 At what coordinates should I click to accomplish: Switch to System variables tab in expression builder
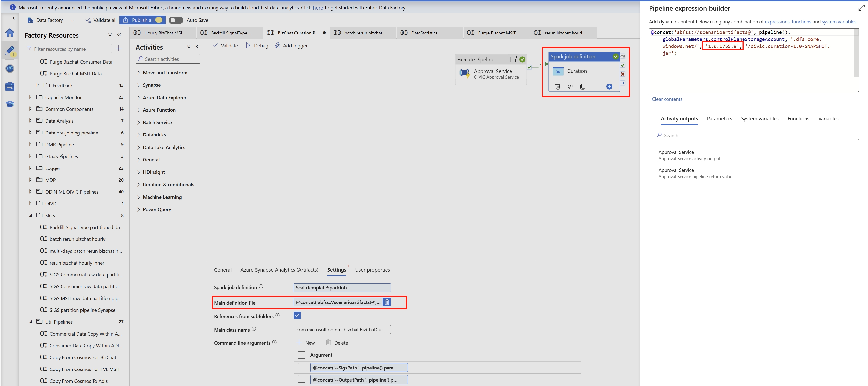[759, 119]
